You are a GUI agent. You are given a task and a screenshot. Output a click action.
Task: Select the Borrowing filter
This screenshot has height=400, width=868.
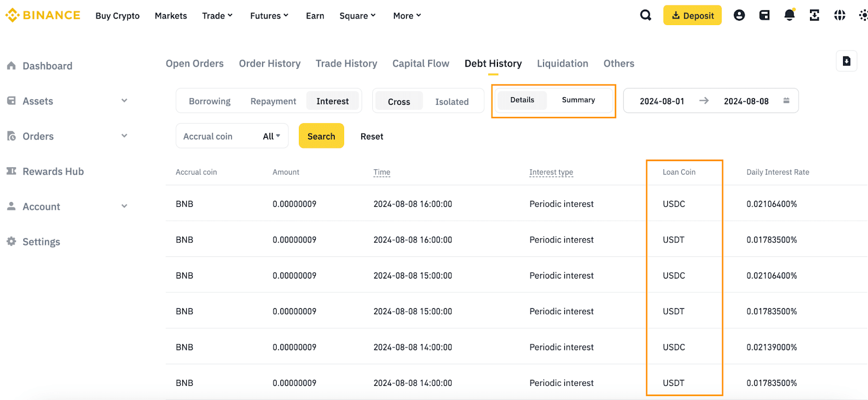(x=209, y=101)
